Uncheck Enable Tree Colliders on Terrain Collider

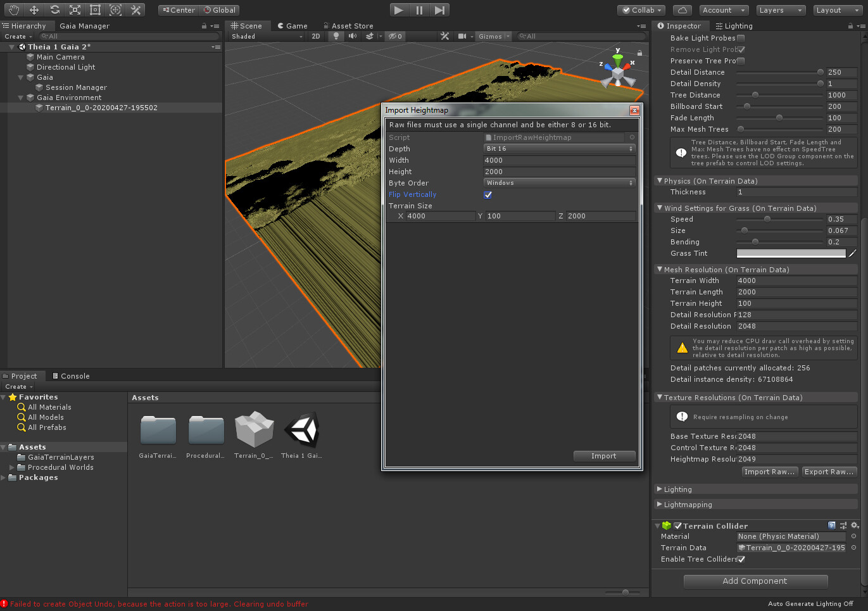[742, 559]
